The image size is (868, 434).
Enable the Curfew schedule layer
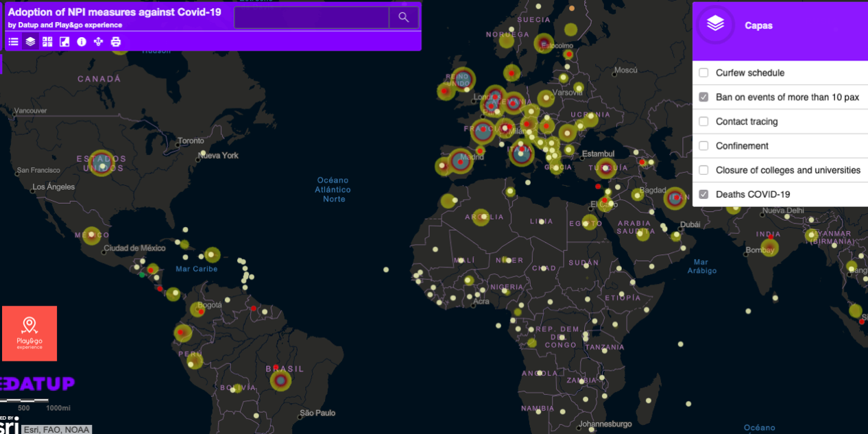point(703,73)
